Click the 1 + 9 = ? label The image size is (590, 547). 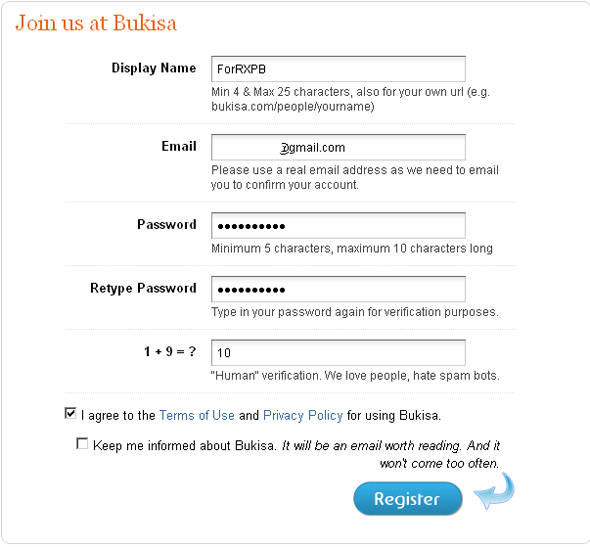[170, 351]
